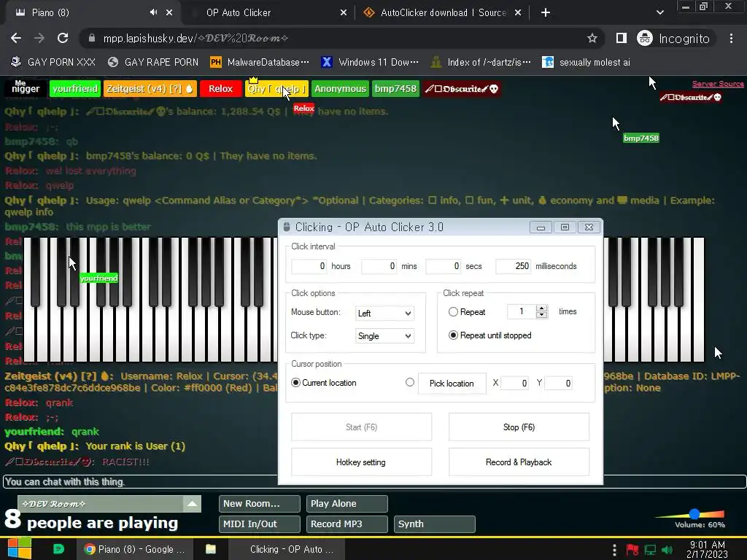Click the browser forward arrow
This screenshot has width=747, height=560.
(x=39, y=38)
